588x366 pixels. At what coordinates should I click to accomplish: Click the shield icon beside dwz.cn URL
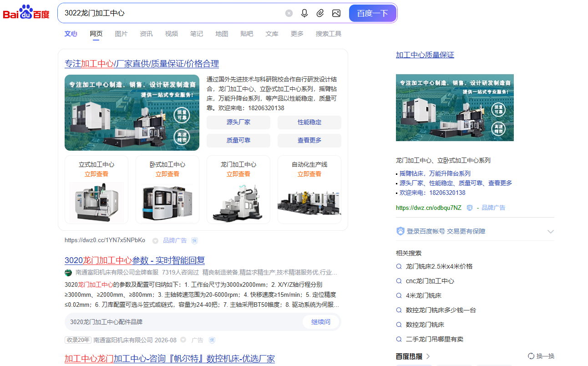[x=470, y=208]
